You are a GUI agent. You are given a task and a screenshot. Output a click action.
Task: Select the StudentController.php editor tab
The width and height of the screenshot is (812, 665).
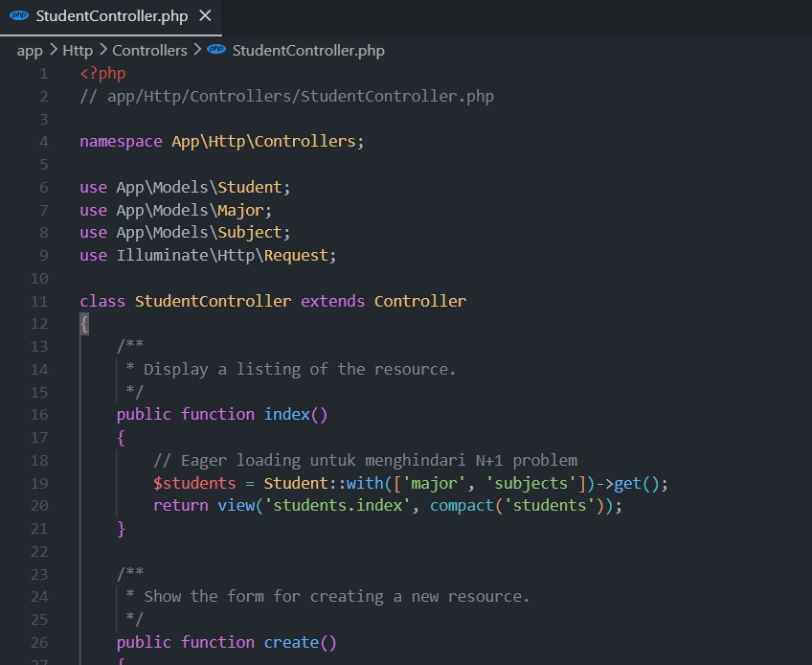click(x=111, y=16)
